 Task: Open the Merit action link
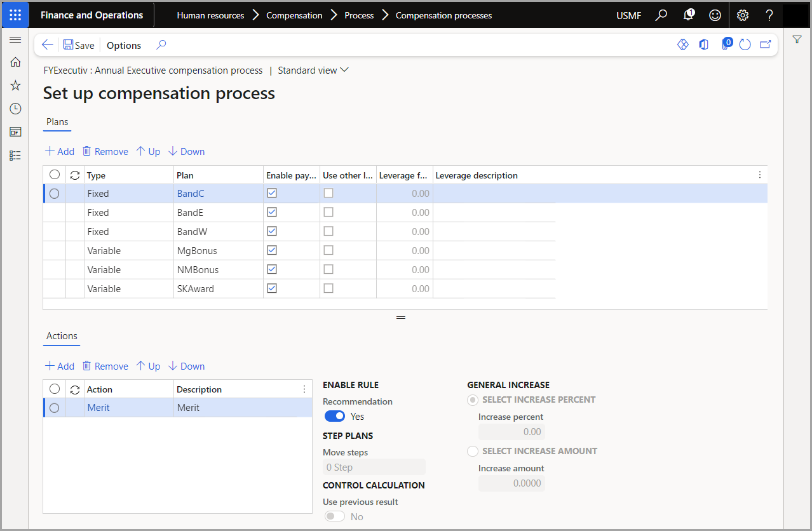click(x=98, y=408)
